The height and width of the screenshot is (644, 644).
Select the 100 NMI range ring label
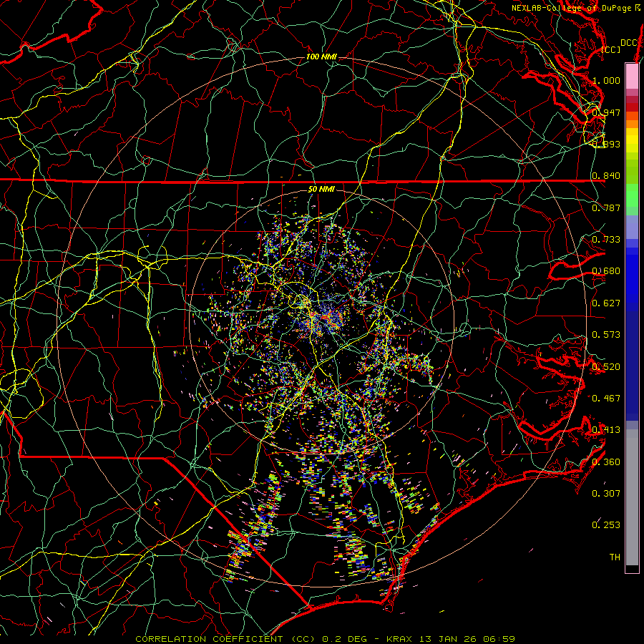pyautogui.click(x=321, y=57)
